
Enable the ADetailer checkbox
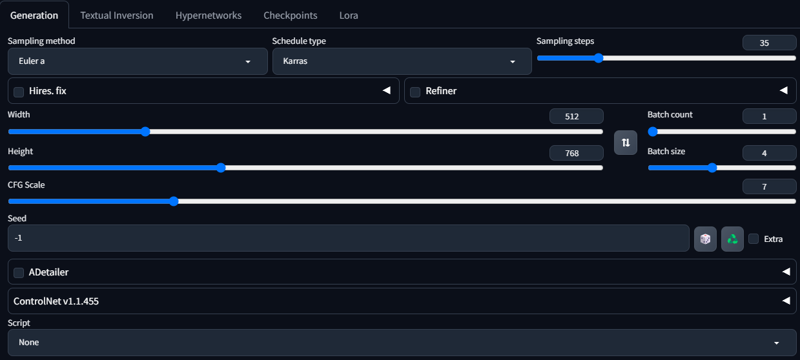tap(19, 273)
